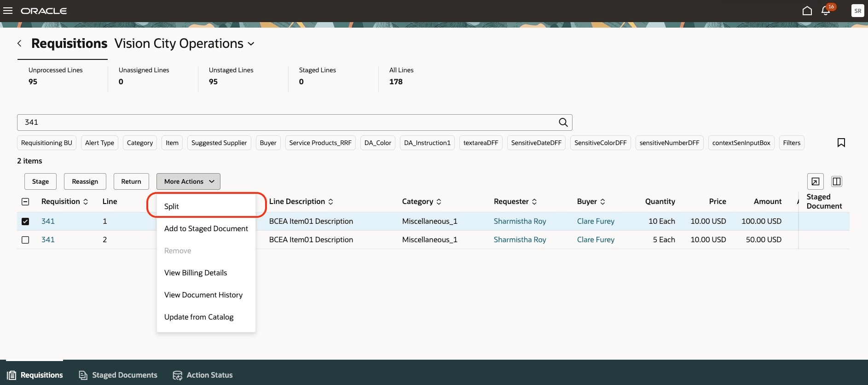Click the 100.00 USD amount cell

(x=761, y=222)
